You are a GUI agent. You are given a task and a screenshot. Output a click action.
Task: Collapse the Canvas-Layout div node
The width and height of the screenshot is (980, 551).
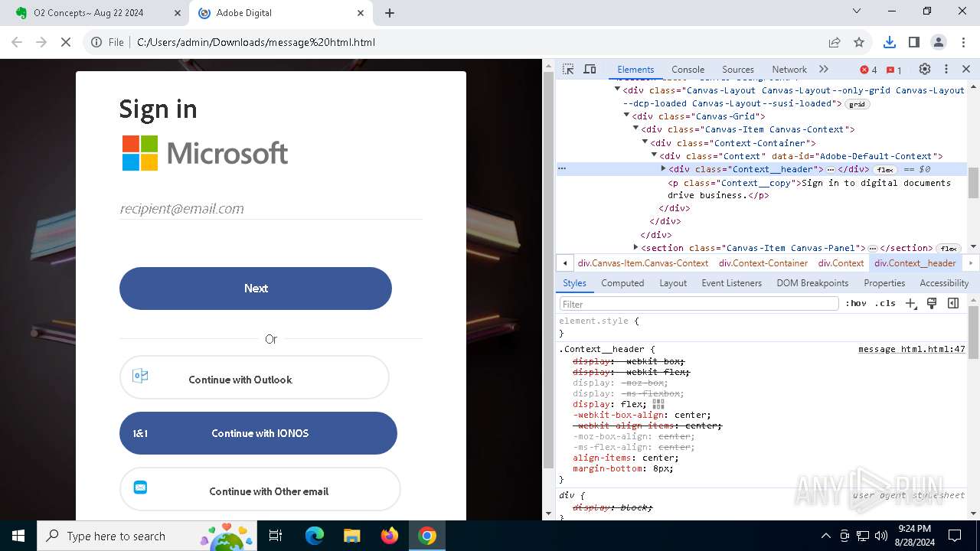(x=617, y=90)
